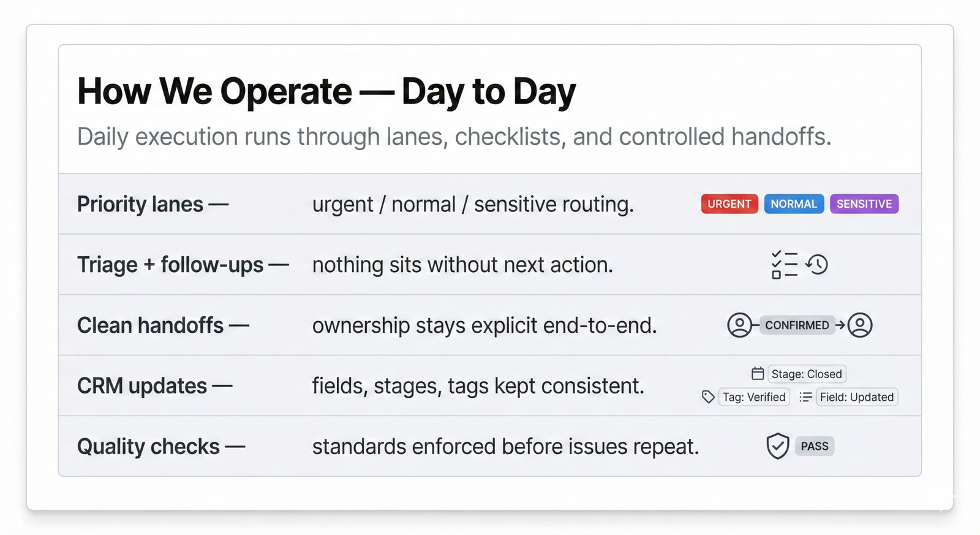Select the blue NORMAL badge
Viewport: 980px width, 535px height.
tap(794, 204)
